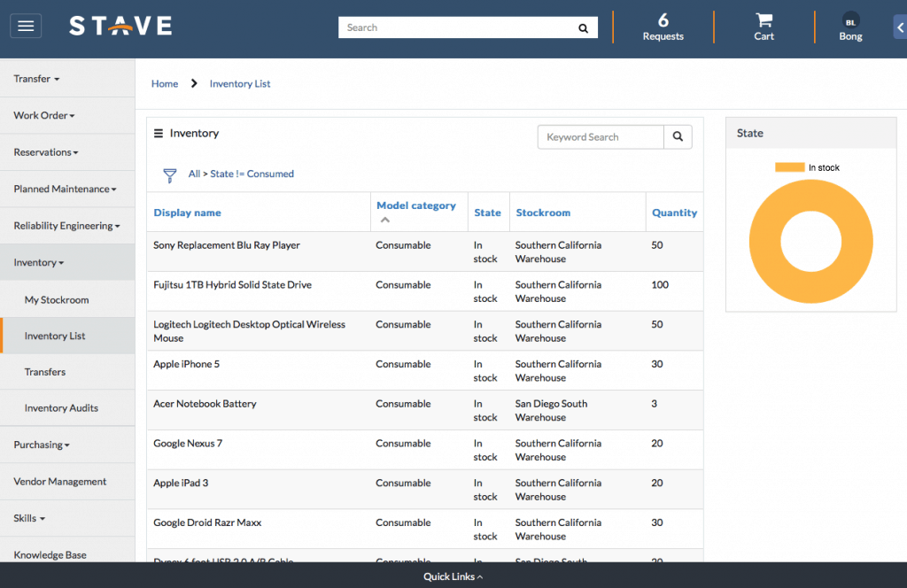Run the Keyword Search magnifier

click(x=678, y=136)
